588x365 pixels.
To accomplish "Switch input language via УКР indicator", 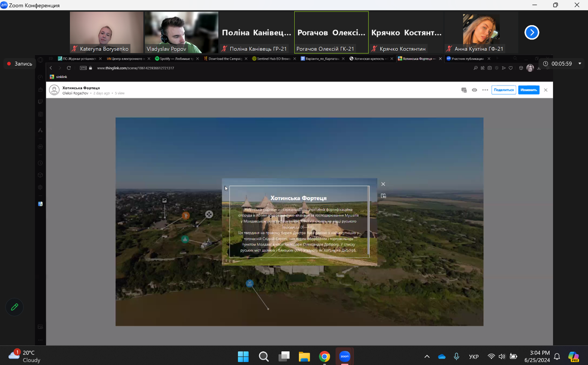I will (x=473, y=357).
